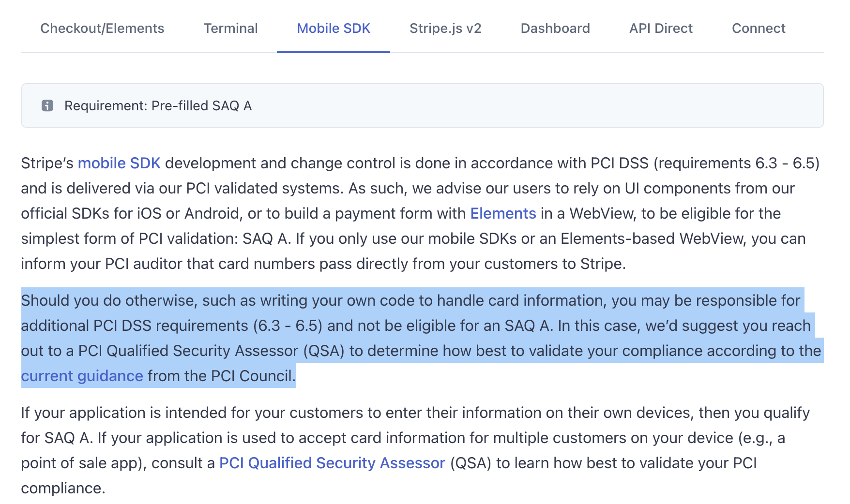
Task: Open the API Direct tab
Action: pyautogui.click(x=660, y=28)
